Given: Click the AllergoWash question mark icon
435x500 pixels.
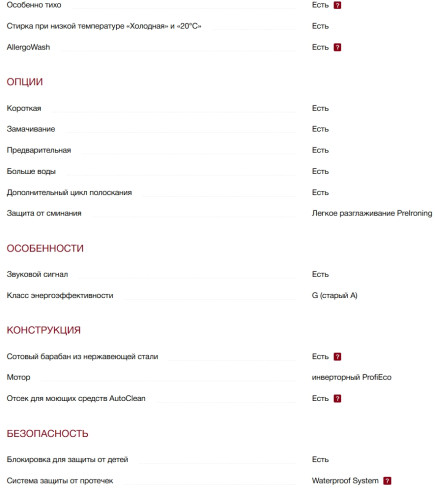Looking at the screenshot, I should point(337,47).
